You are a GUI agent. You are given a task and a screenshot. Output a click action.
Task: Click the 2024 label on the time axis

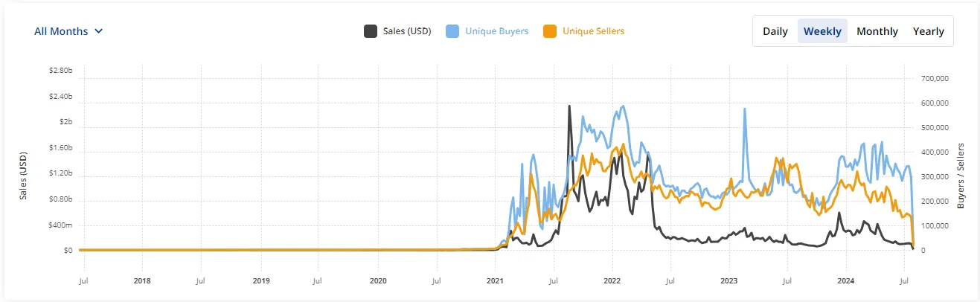click(x=845, y=280)
